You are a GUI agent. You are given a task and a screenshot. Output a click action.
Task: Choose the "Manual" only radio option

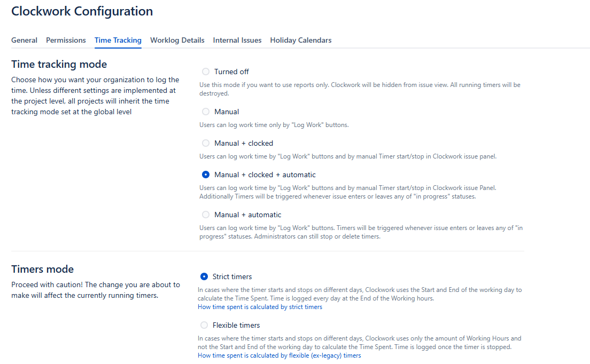[206, 112]
